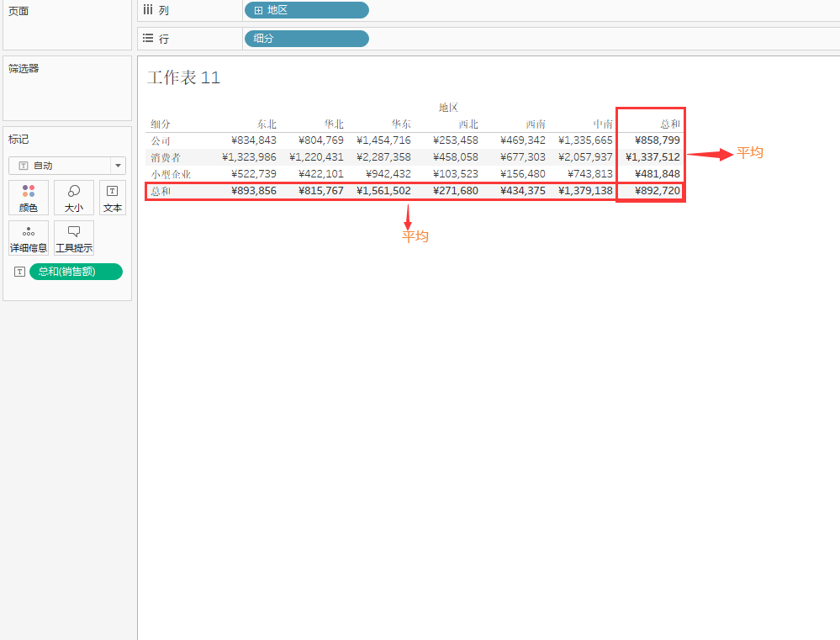The width and height of the screenshot is (840, 640).
Task: Open the 自动 mark type dropdown
Action: (67, 166)
